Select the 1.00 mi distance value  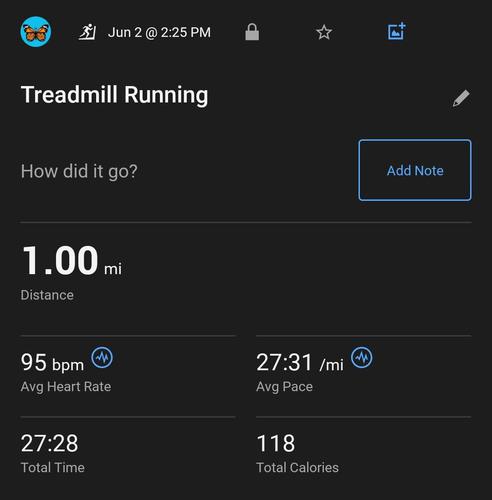(x=72, y=260)
